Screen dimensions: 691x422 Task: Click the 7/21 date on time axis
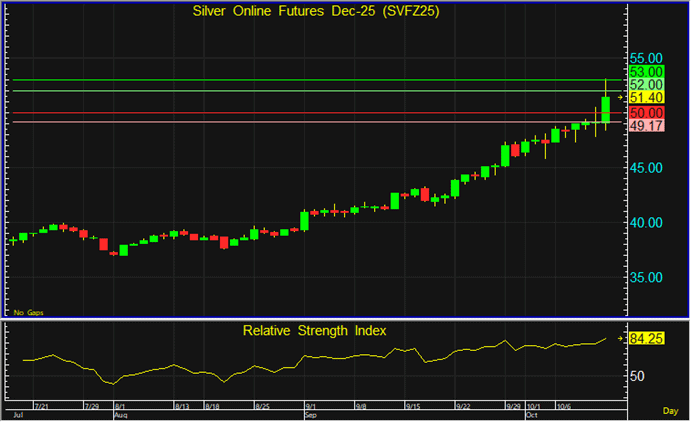pyautogui.click(x=42, y=406)
